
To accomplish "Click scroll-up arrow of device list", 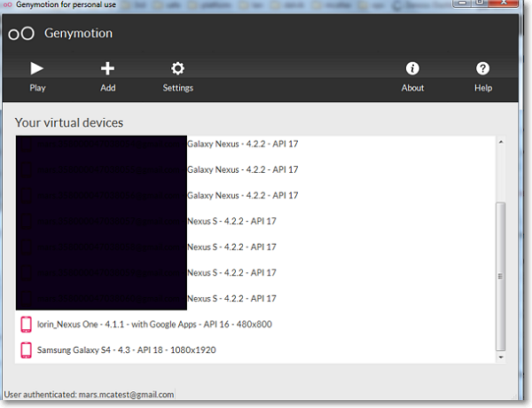I will pyautogui.click(x=501, y=142).
